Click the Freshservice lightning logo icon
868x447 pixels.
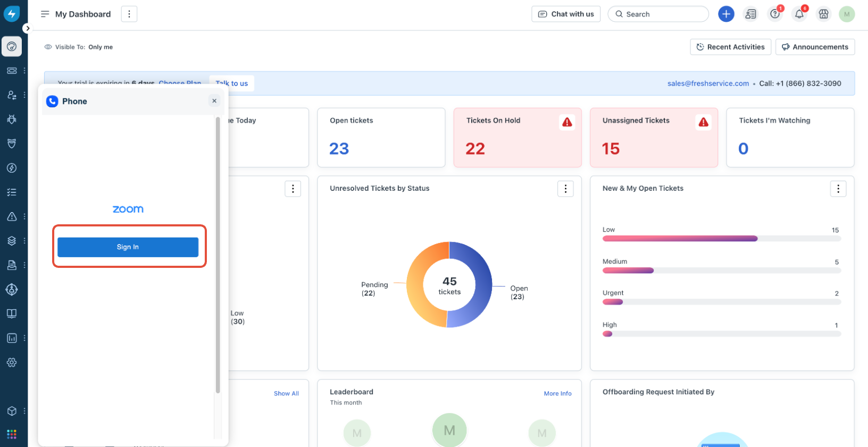[x=12, y=14]
